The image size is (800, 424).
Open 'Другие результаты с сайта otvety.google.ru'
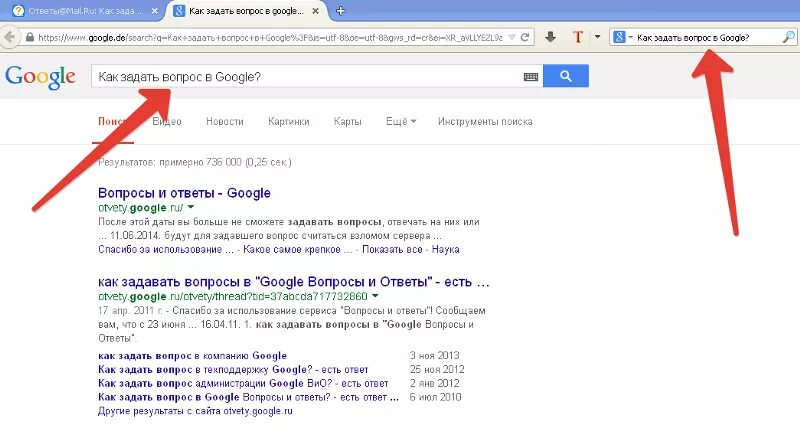pyautogui.click(x=195, y=411)
